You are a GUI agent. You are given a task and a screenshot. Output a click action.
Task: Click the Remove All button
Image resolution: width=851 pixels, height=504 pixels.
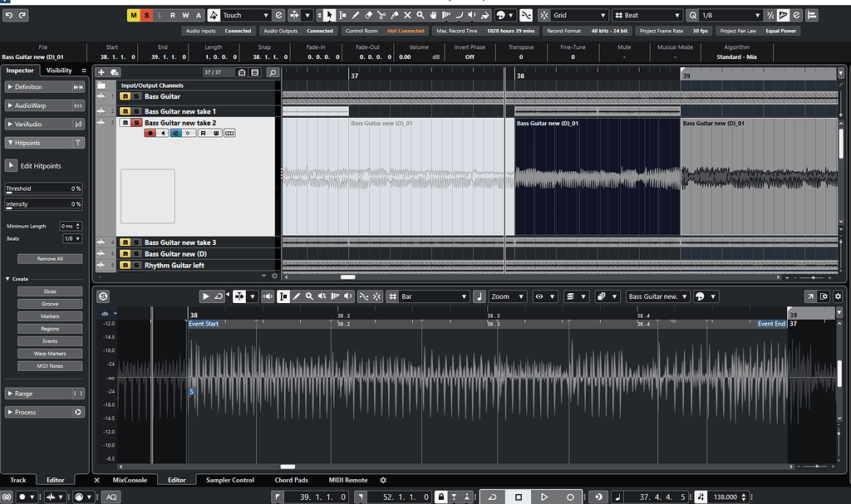point(50,258)
